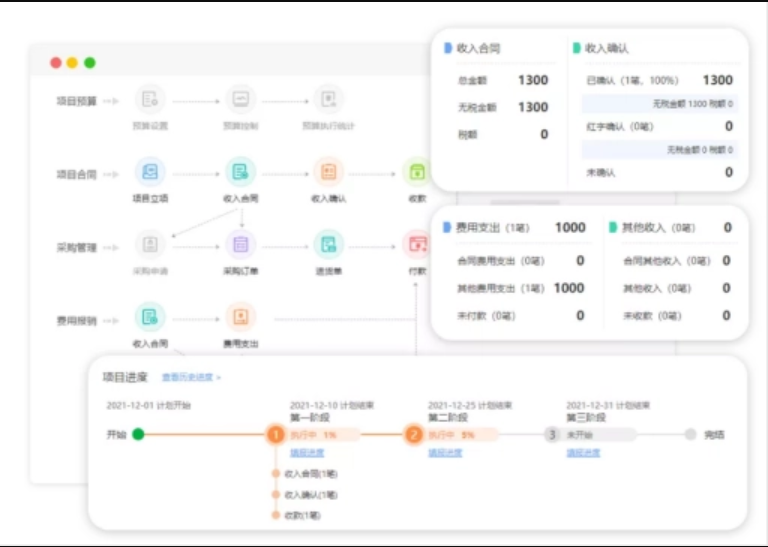768x547 pixels.
Task: Expand 查看历史进度 link
Action: point(191,378)
